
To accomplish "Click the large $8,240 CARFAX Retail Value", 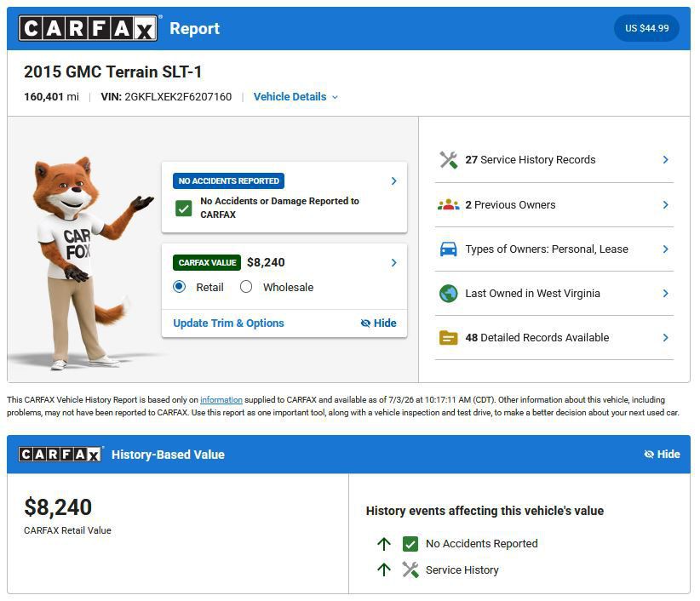I will 58,507.
